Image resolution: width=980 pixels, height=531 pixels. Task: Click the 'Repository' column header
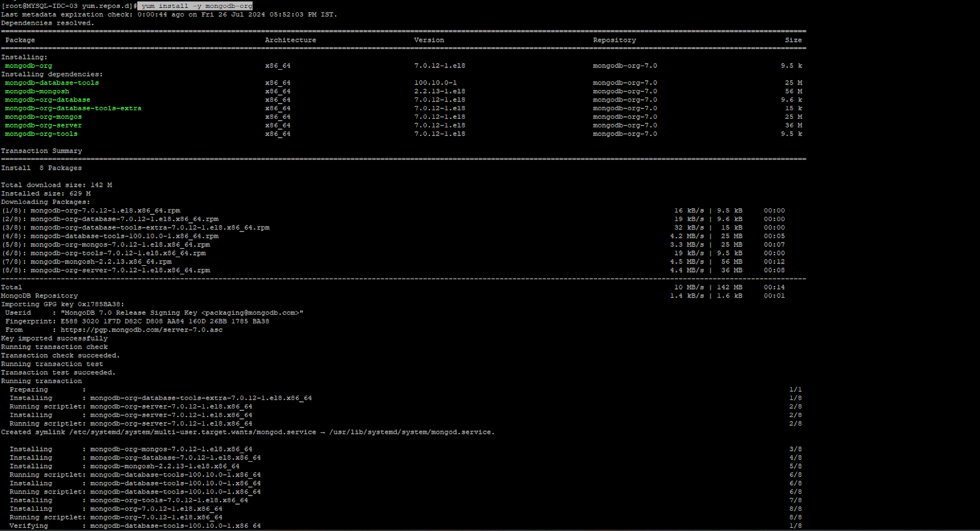coord(614,40)
